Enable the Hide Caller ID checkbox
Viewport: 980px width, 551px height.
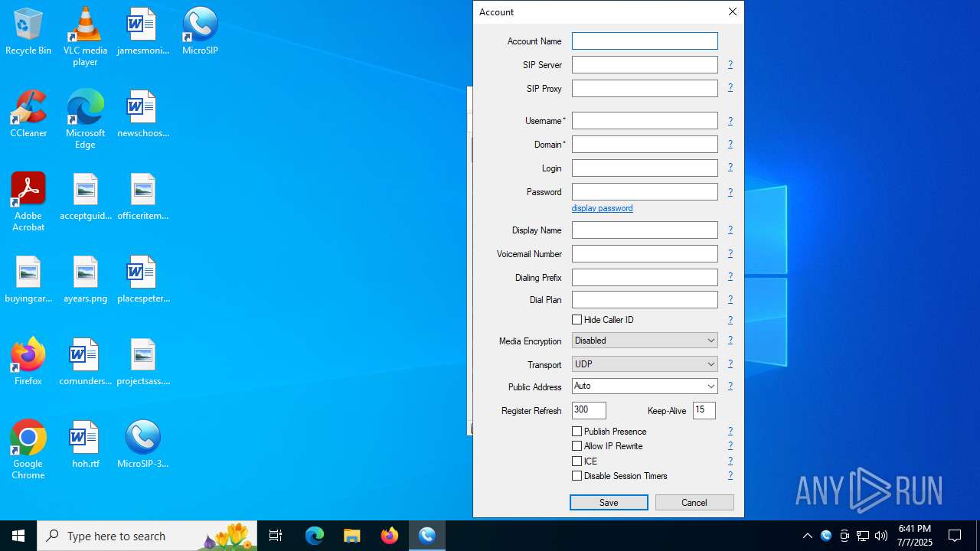point(603,320)
